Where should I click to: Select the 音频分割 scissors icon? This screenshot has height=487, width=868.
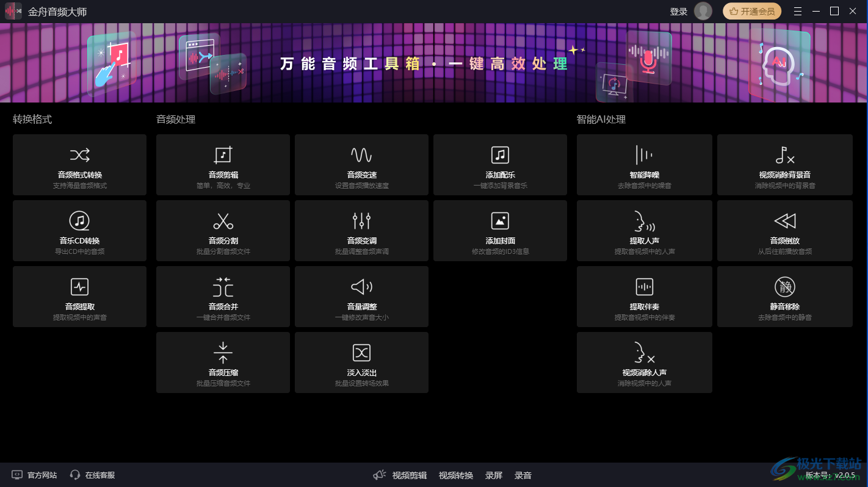[x=223, y=220]
